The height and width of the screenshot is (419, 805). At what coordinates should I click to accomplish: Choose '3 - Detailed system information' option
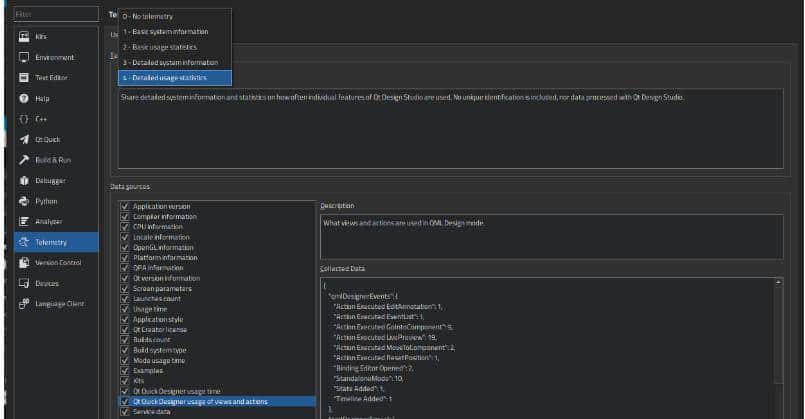[175, 63]
